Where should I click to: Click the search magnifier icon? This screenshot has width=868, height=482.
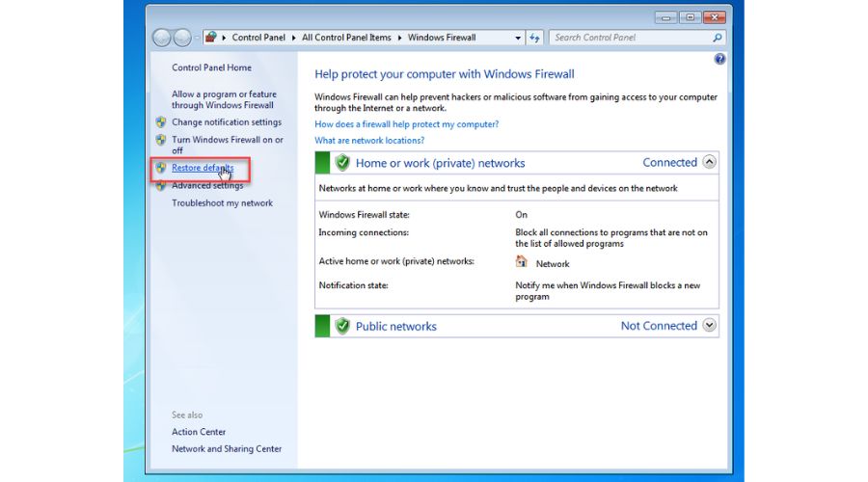717,38
